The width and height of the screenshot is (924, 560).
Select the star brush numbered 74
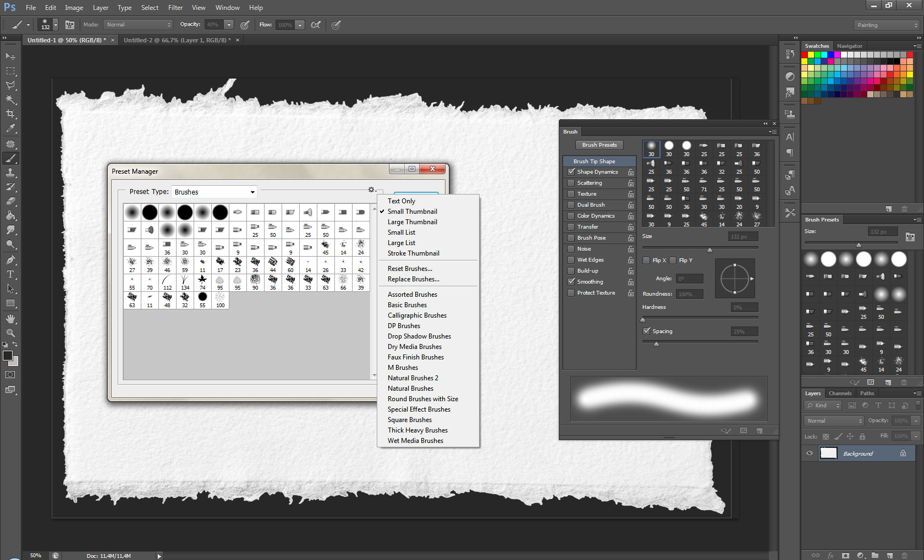(202, 282)
